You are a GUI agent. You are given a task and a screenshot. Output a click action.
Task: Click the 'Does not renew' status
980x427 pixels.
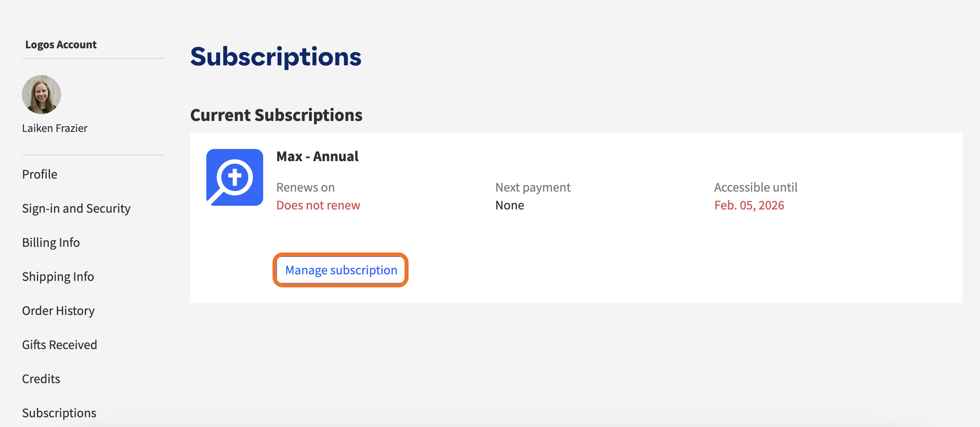click(x=318, y=205)
